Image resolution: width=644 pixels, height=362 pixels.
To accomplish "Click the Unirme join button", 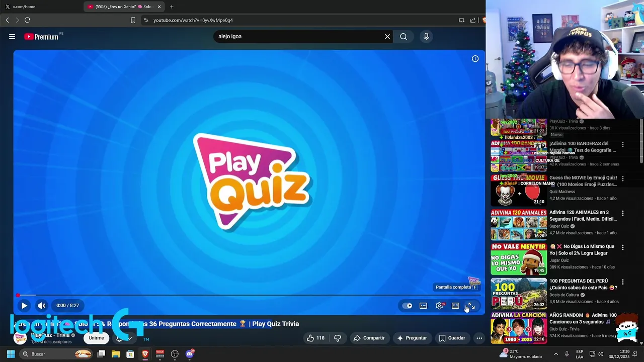I will [96, 338].
